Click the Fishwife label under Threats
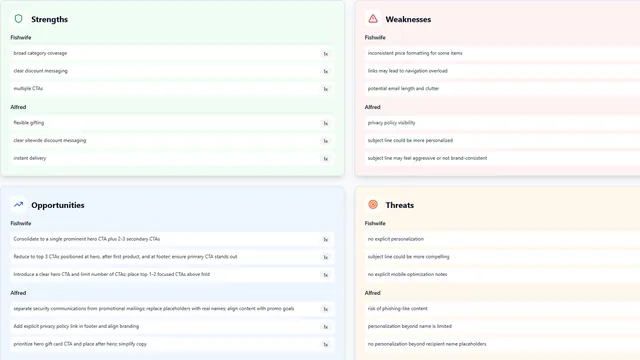640x360 pixels. [375, 223]
